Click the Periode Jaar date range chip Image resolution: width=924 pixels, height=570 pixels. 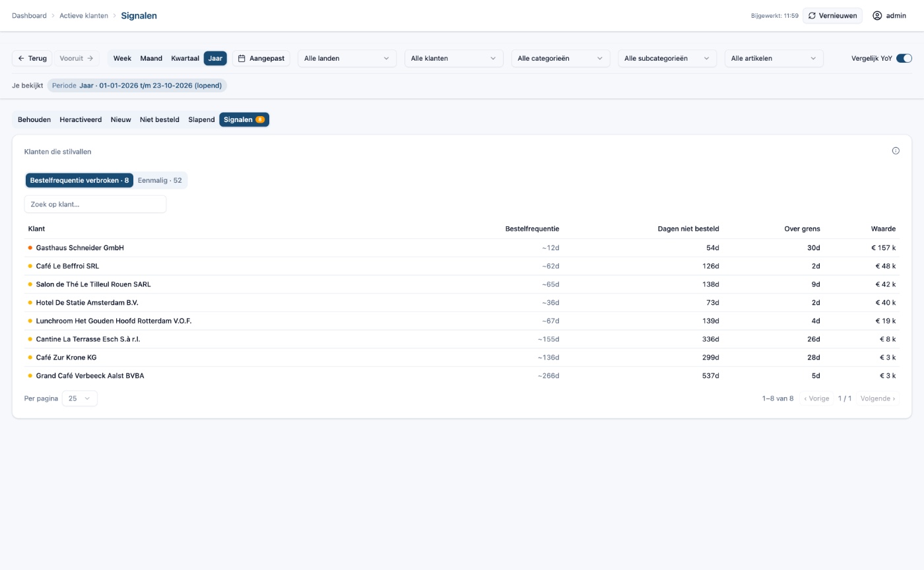(137, 86)
